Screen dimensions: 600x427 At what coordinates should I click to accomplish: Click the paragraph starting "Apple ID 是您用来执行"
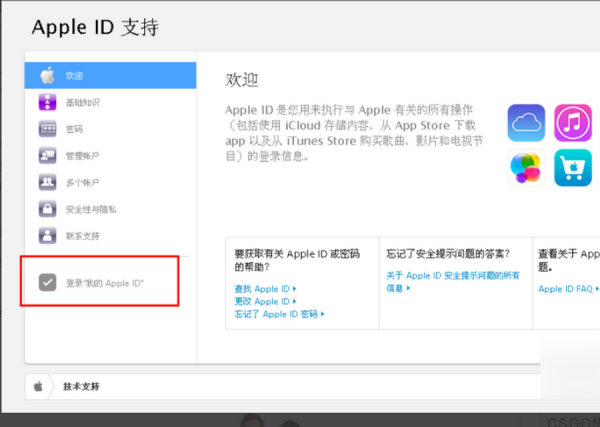[354, 133]
